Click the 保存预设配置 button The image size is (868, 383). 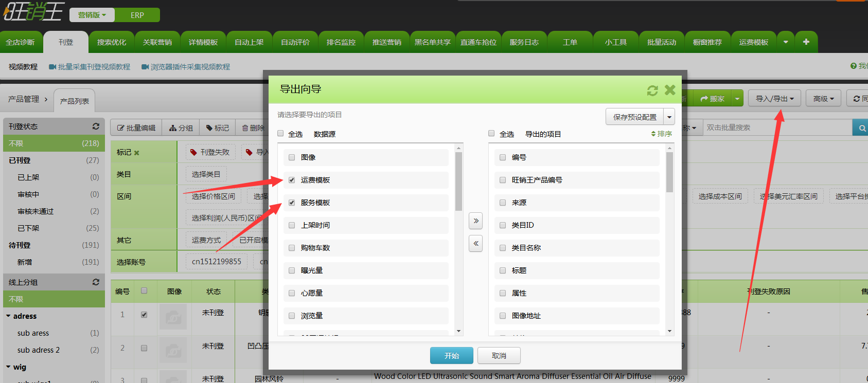tap(635, 117)
